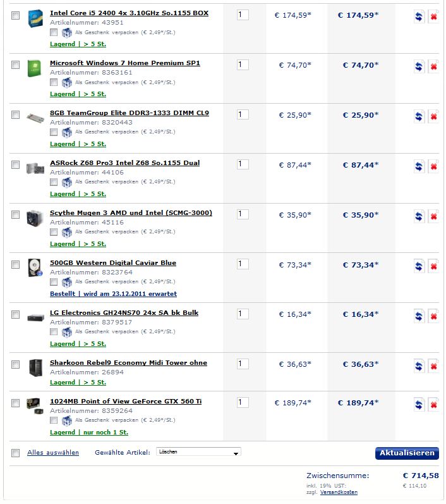Enable gift wrapping for Windows 7 Home Premium

pyautogui.click(x=54, y=82)
